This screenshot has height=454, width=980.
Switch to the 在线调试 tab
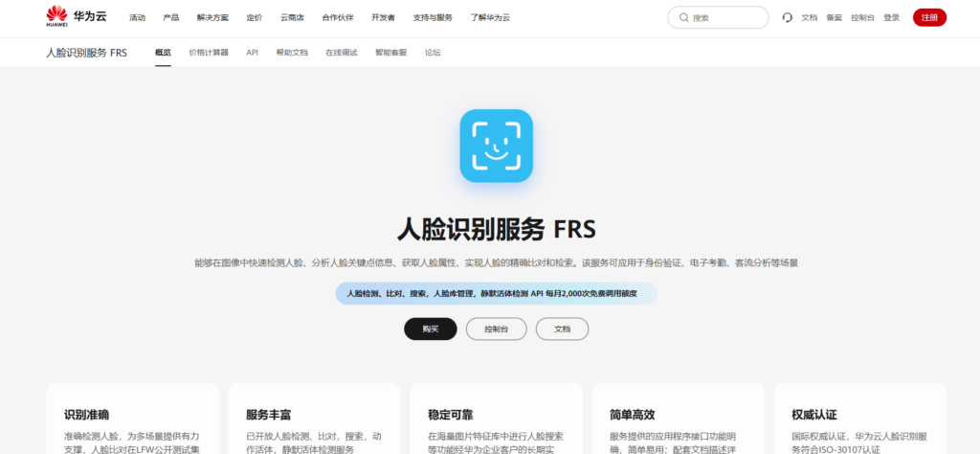pos(342,53)
